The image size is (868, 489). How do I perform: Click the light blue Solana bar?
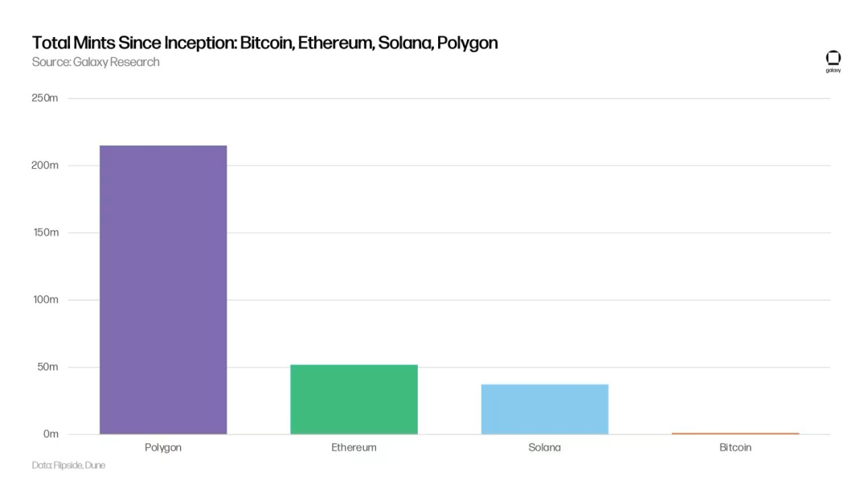545,409
